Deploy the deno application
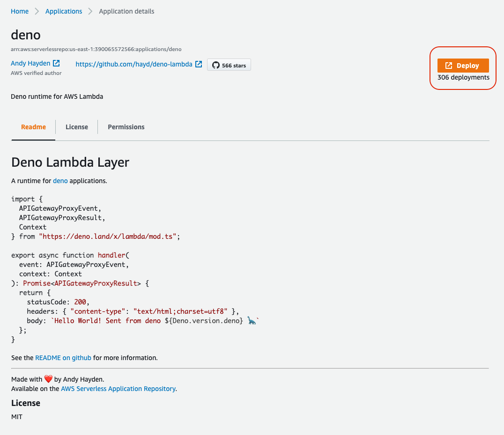 [463, 66]
